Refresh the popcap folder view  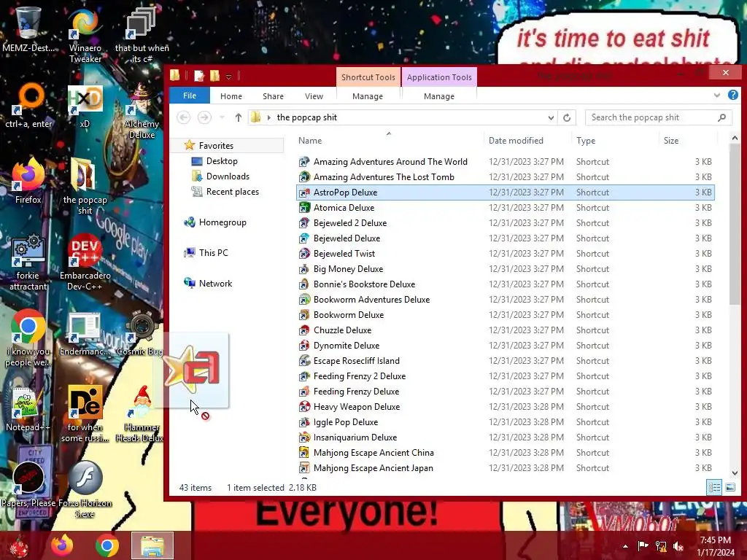pyautogui.click(x=566, y=117)
